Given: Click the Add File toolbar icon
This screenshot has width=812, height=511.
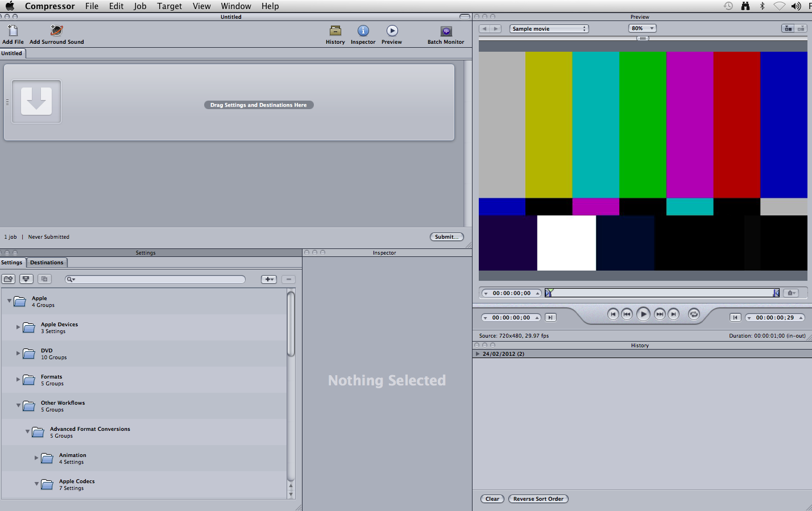Looking at the screenshot, I should (x=13, y=31).
